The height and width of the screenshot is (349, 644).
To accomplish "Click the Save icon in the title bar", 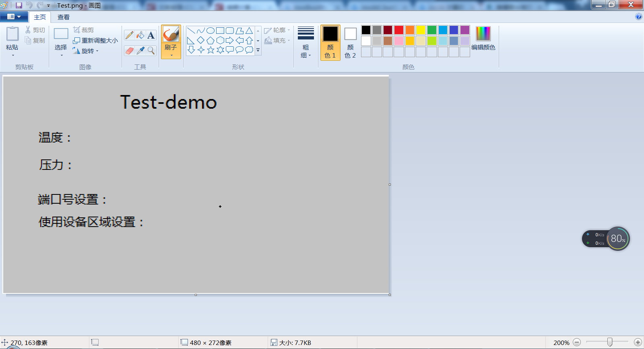I will coord(19,5).
